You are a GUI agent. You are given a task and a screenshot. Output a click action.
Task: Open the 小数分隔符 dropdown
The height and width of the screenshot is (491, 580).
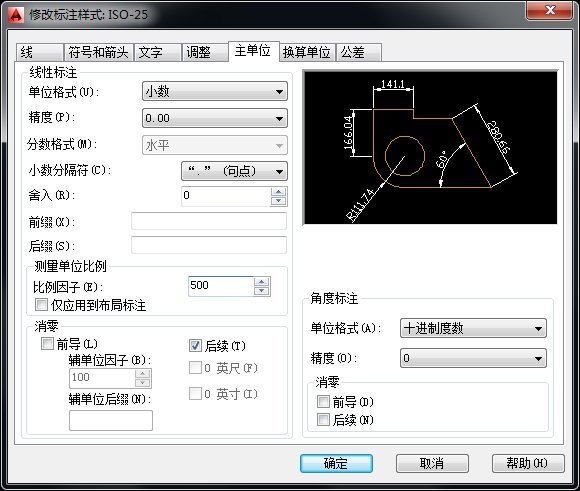click(x=234, y=171)
